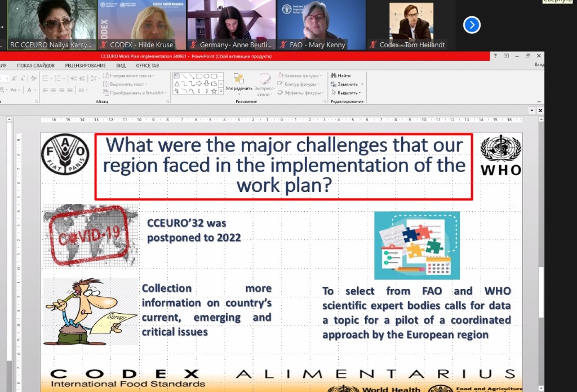Open Рисование drawing dialog launcher

325,101
